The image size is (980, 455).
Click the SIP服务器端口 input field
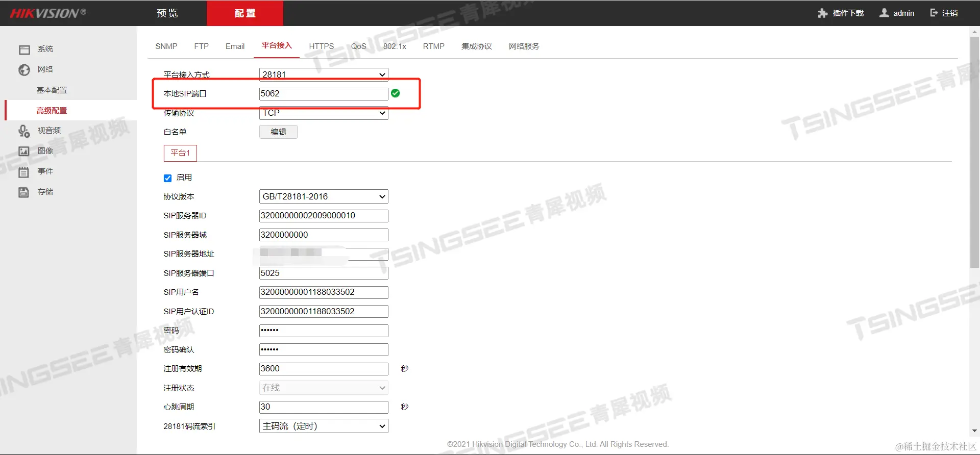[324, 273]
